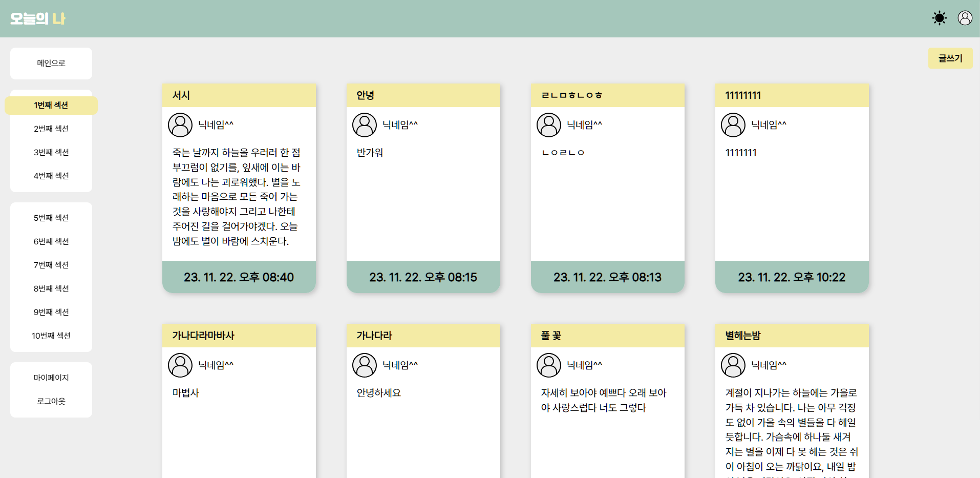
Task: Click the timestamp 23. 11. 22. 오후 08:15
Action: (x=423, y=277)
